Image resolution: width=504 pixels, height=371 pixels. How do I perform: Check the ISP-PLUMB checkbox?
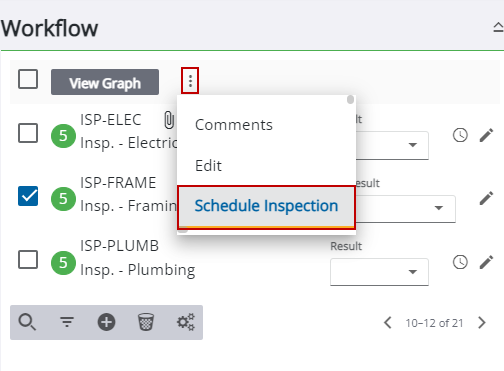coord(28,259)
